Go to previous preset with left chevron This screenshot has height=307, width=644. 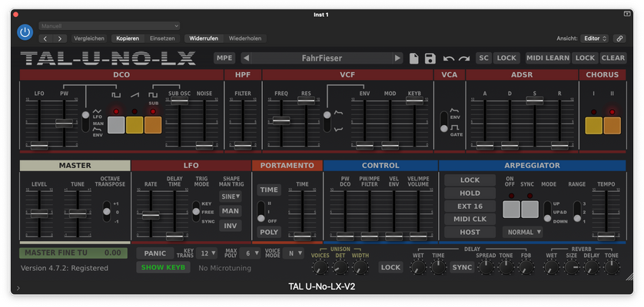(45, 38)
